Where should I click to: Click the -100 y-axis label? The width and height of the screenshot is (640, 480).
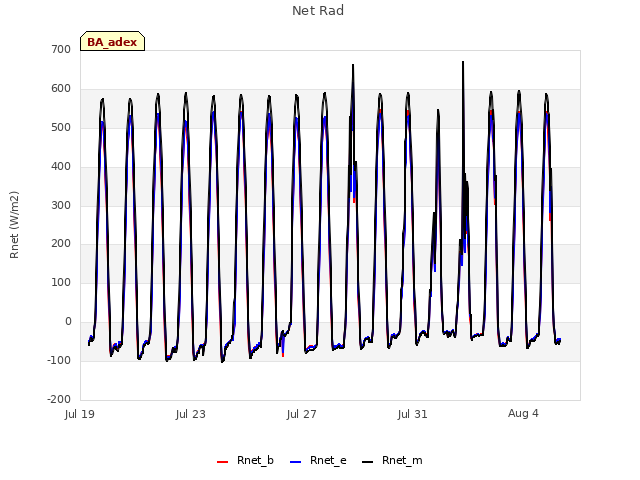59,360
